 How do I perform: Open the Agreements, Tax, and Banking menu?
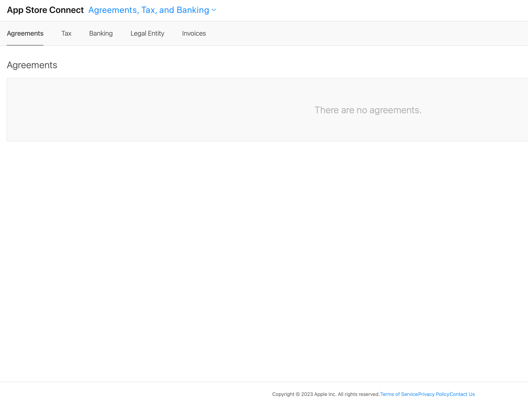(x=148, y=10)
